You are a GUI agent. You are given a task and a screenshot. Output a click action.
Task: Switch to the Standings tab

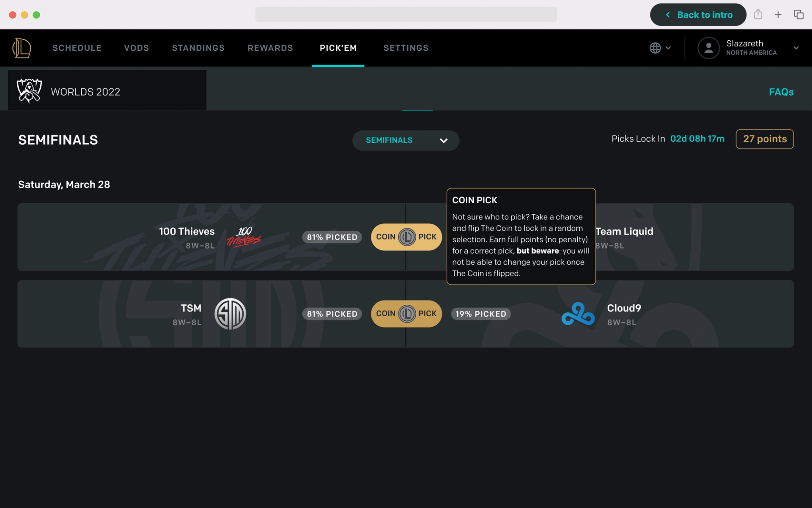click(x=198, y=48)
